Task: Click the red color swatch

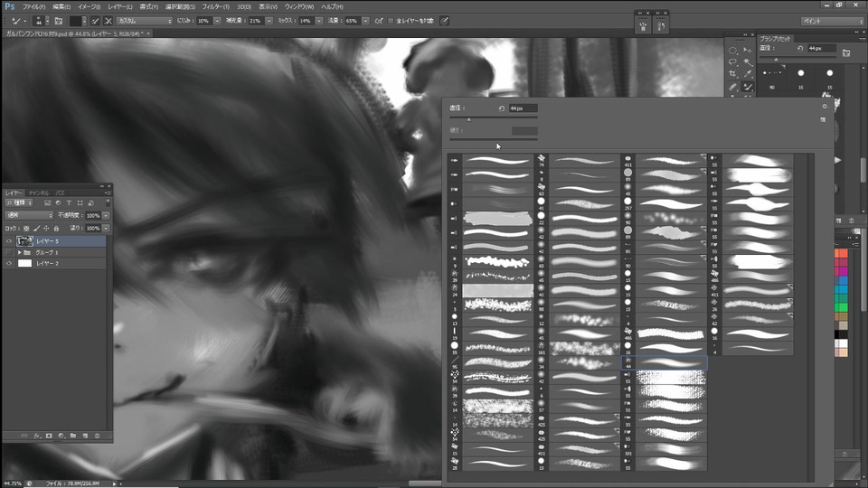Action: [841, 253]
